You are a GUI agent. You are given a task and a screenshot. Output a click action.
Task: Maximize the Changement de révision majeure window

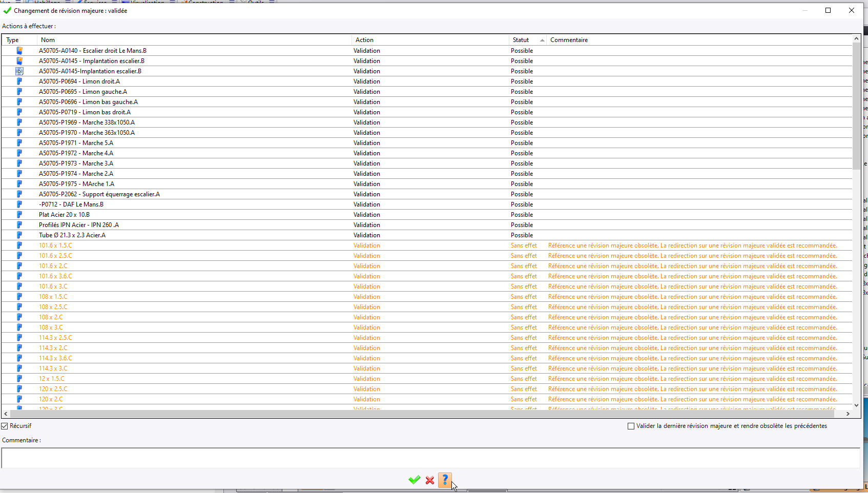[828, 10]
